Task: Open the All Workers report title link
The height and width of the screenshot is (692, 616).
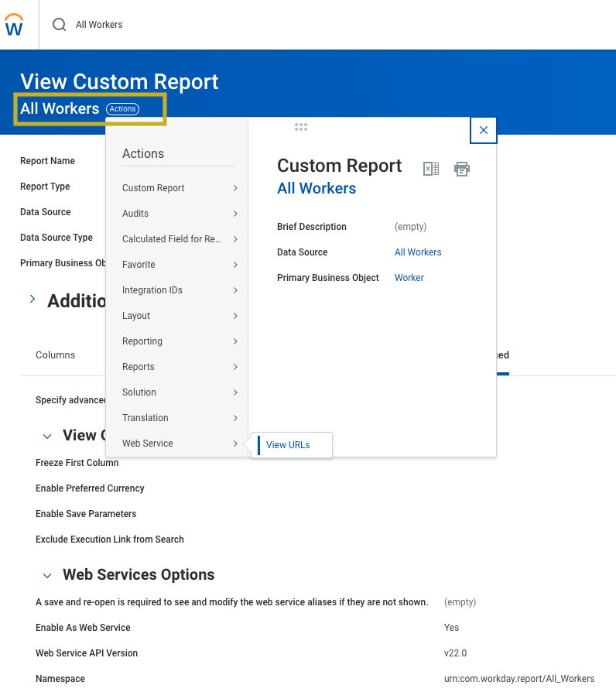Action: [317, 188]
